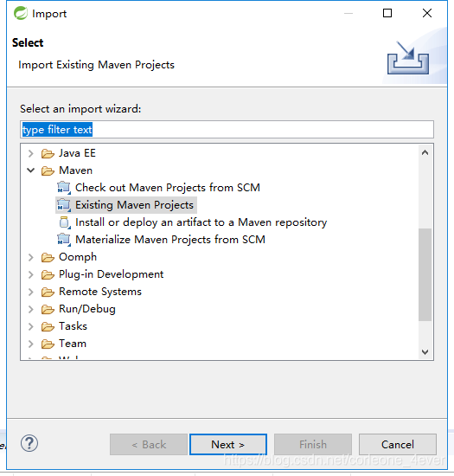454x476 pixels.
Task: Select the Remote Systems label
Action: [x=100, y=292]
